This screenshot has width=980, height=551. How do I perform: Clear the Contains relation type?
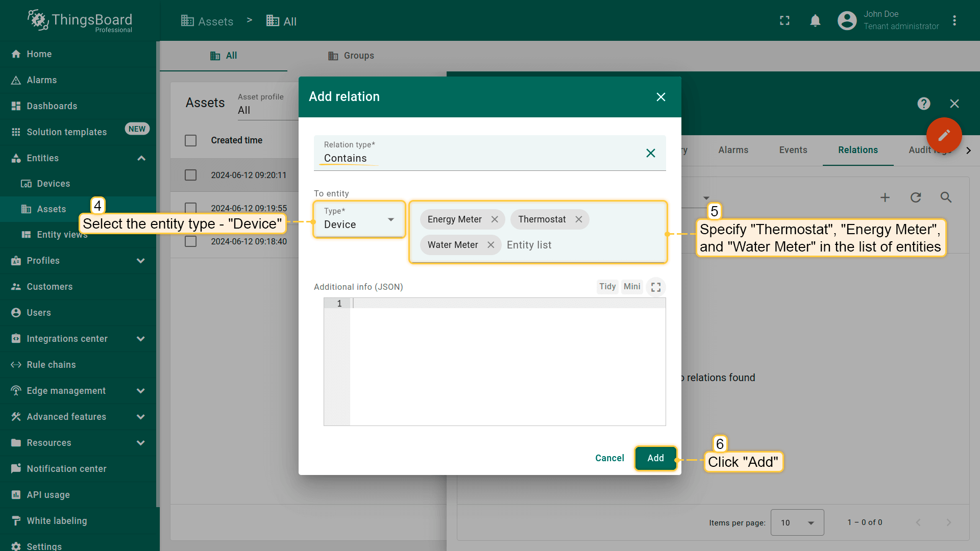click(650, 153)
